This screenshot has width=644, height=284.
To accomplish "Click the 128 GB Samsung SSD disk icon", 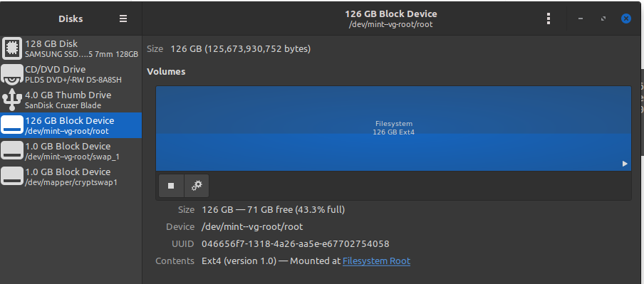I will [12, 48].
